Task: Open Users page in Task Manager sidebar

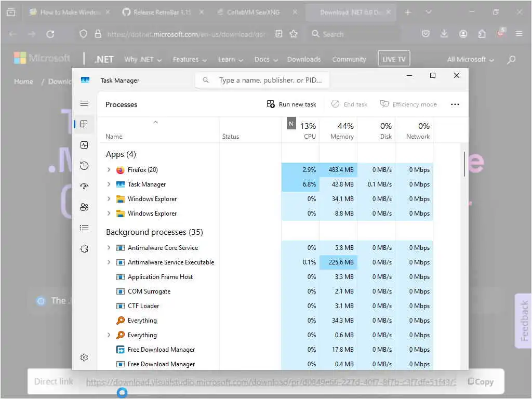Action: coord(84,207)
